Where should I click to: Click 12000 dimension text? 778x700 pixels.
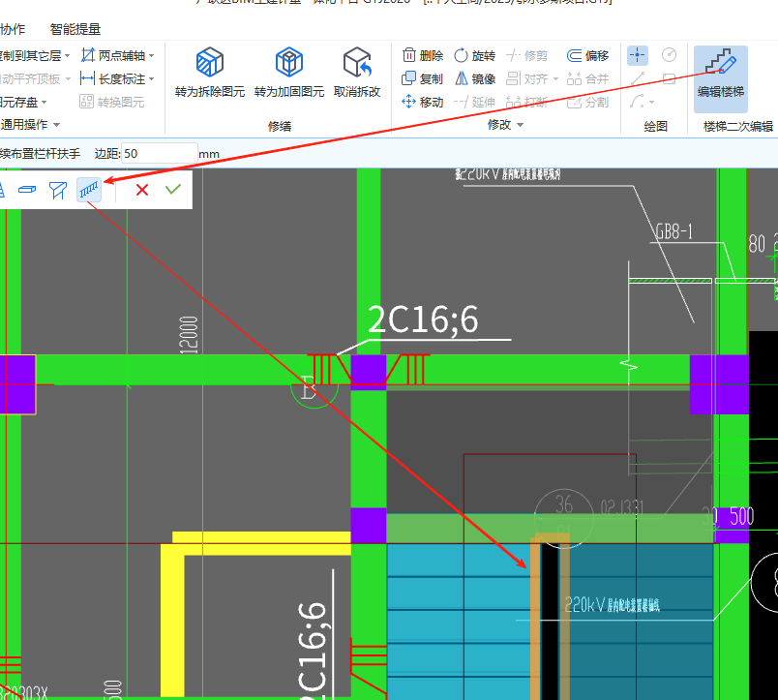tap(189, 335)
